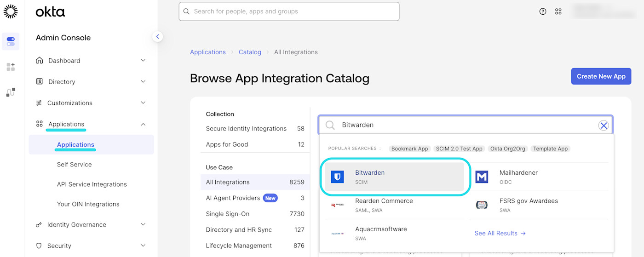644x257 pixels.
Task: Open the Dashboard sidebar section
Action: click(91, 60)
